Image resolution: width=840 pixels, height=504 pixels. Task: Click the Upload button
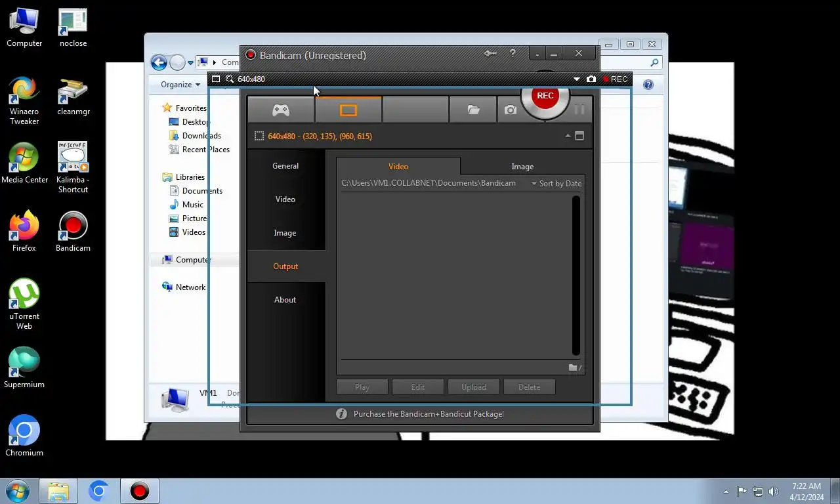pos(474,387)
